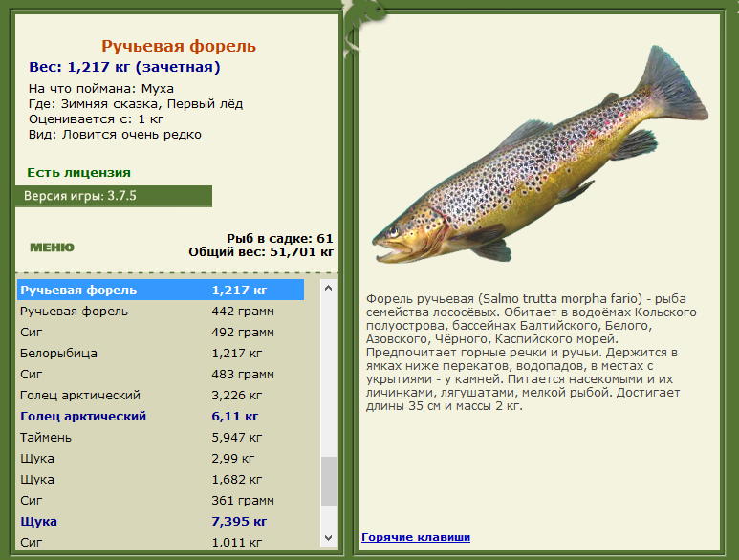739x560 pixels.
Task: Click the Есть лицензия label
Action: click(78, 173)
